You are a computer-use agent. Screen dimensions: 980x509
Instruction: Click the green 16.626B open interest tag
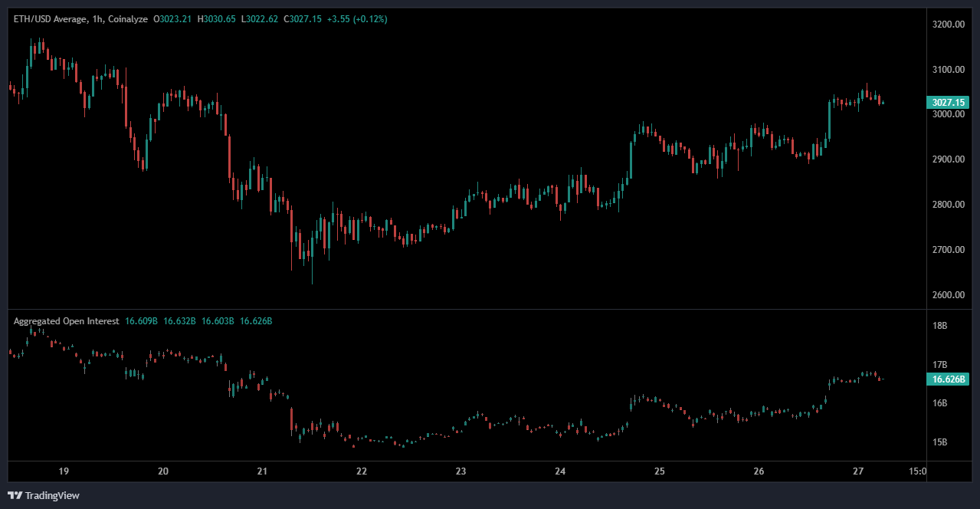pyautogui.click(x=947, y=379)
